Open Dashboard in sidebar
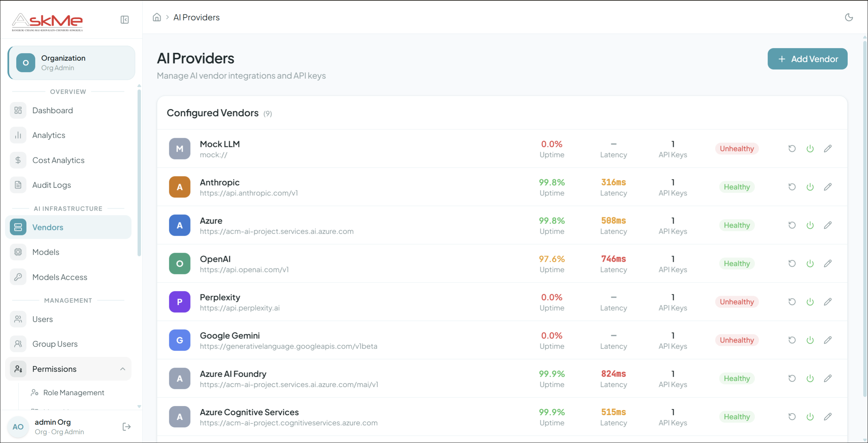Viewport: 868px width, 443px height. pyautogui.click(x=68, y=111)
